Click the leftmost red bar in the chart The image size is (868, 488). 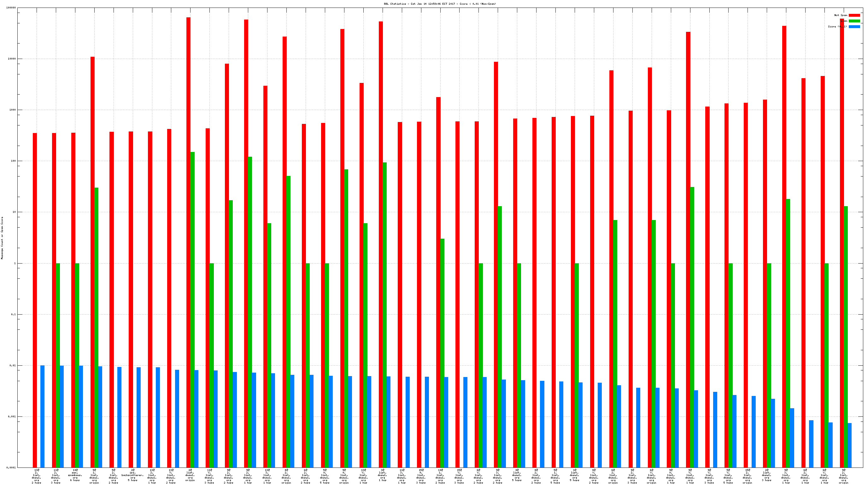35,300
